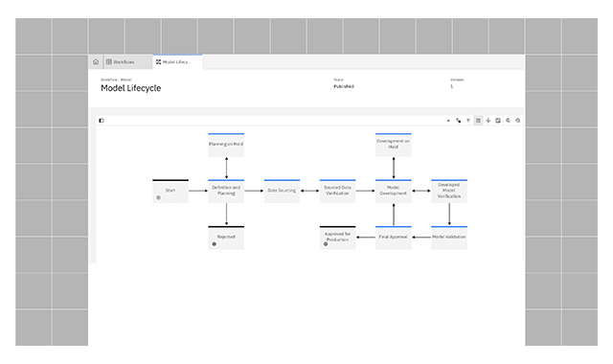The width and height of the screenshot is (613, 364).
Task: Select the Final Approval stage node
Action: (x=394, y=238)
